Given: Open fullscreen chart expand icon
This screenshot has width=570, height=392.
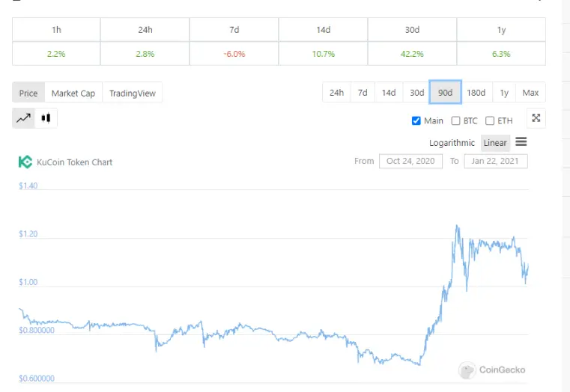Looking at the screenshot, I should (536, 118).
